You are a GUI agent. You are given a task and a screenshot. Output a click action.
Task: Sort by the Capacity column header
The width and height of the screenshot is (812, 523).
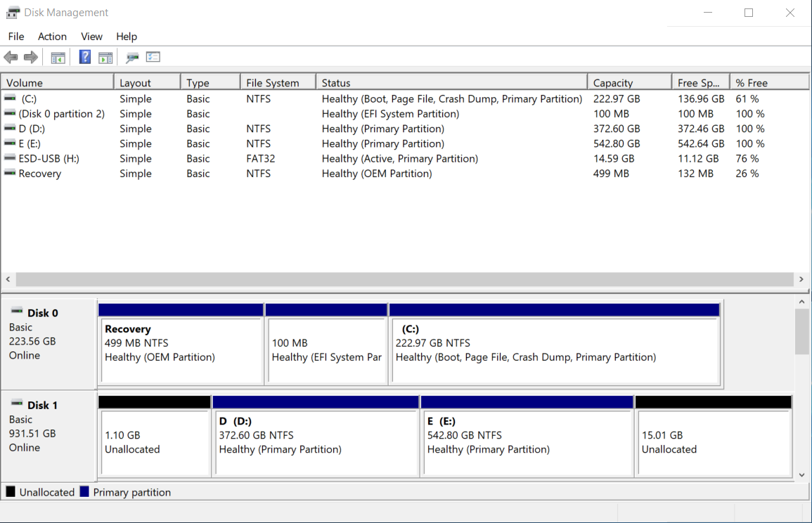tap(630, 83)
